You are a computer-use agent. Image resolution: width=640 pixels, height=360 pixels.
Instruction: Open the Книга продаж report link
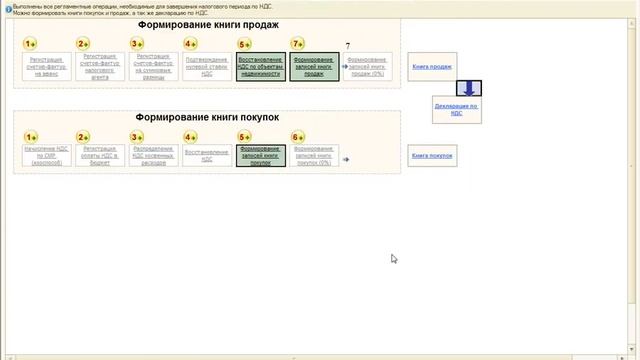(x=432, y=67)
